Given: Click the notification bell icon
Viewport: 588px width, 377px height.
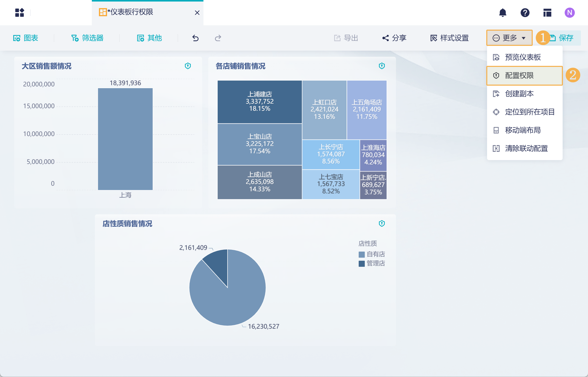Looking at the screenshot, I should pos(503,13).
